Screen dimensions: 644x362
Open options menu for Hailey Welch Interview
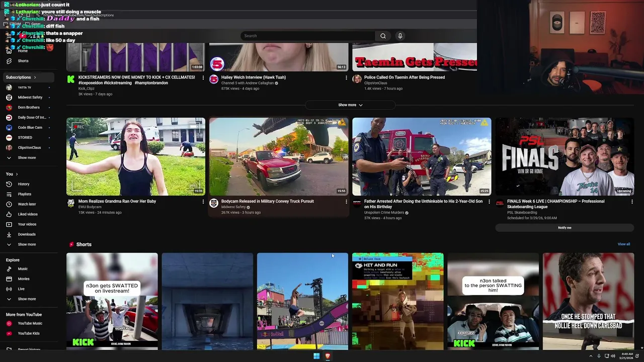tap(346, 78)
